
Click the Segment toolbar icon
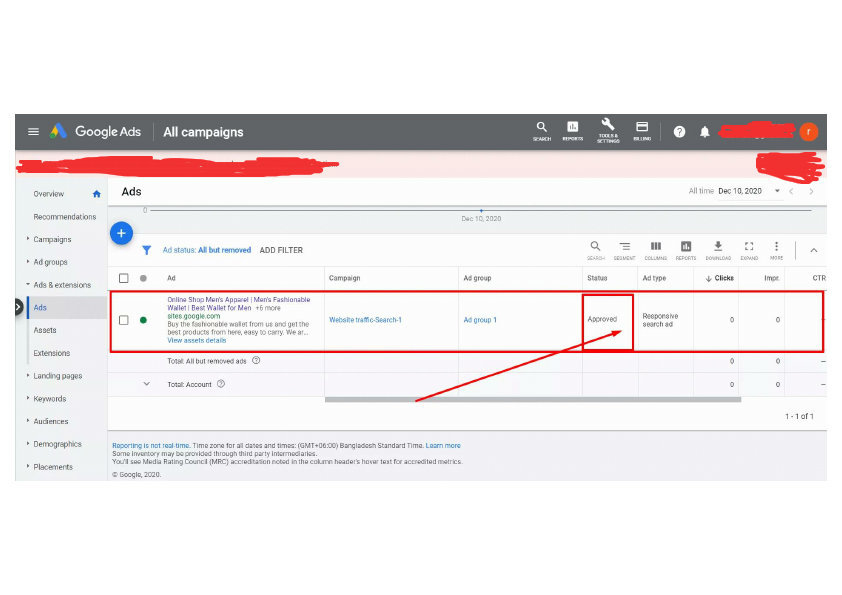(x=625, y=250)
